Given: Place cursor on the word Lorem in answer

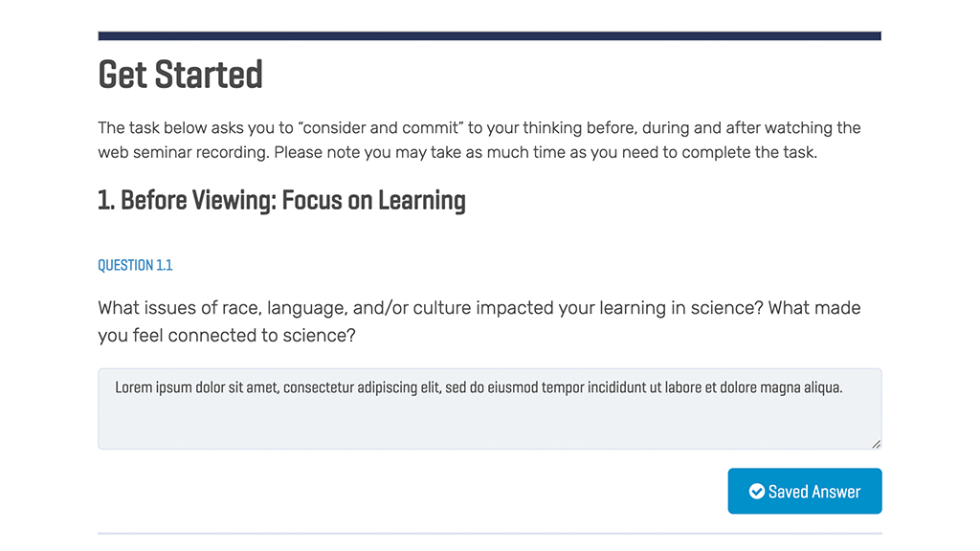Looking at the screenshot, I should (x=133, y=387).
